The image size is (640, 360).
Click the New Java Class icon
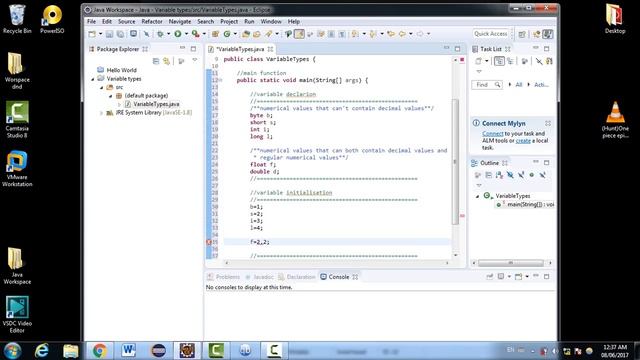(227, 34)
